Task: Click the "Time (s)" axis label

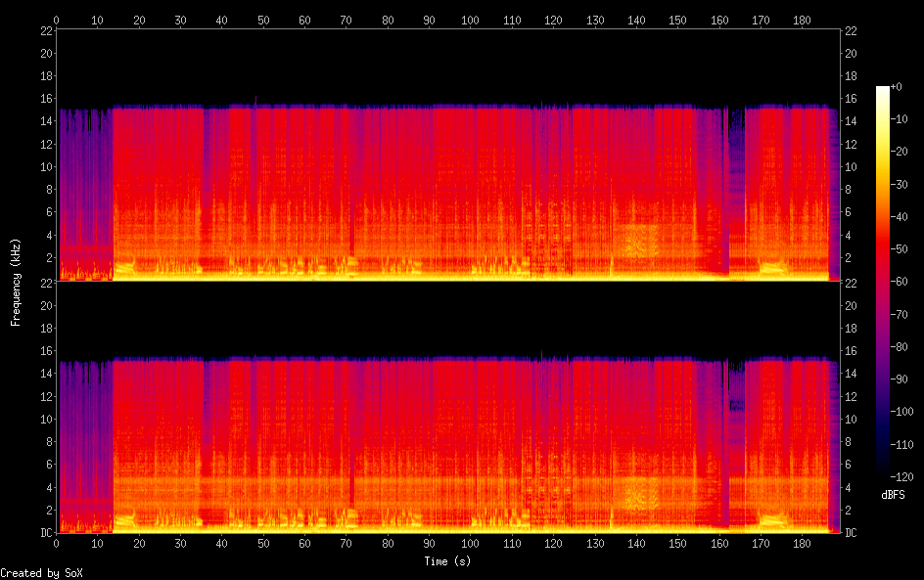Action: [447, 561]
